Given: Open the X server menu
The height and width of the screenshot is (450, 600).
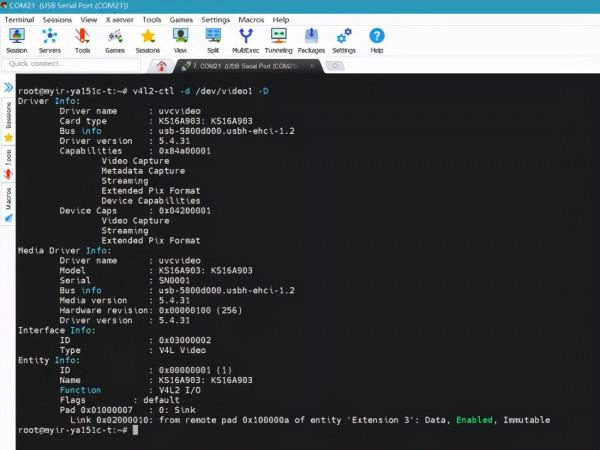Looking at the screenshot, I should 119,20.
